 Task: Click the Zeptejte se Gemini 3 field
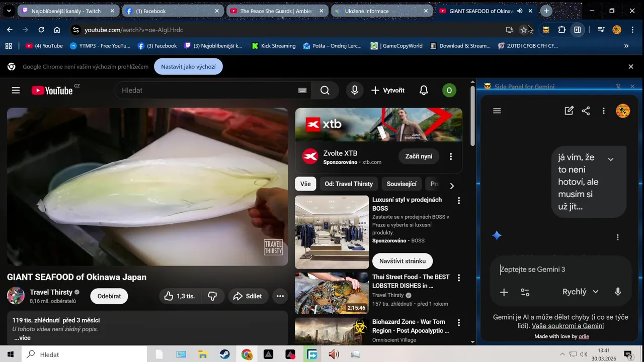561,269
